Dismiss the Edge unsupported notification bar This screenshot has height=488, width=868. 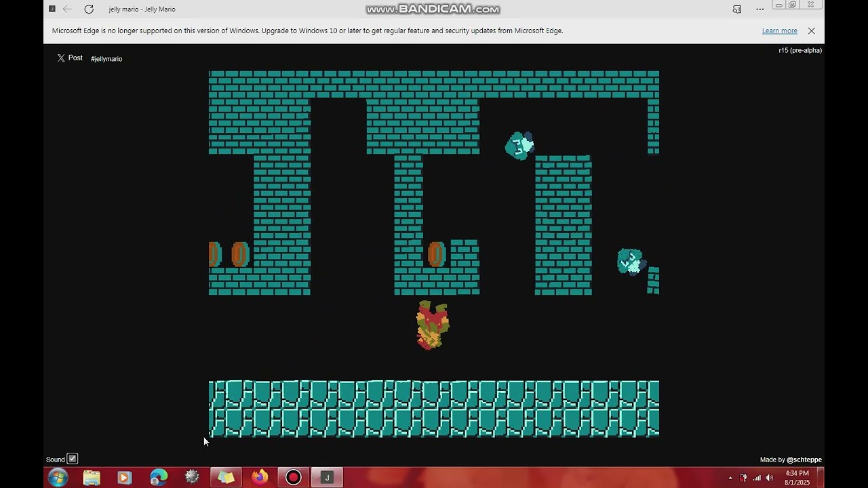coord(811,30)
